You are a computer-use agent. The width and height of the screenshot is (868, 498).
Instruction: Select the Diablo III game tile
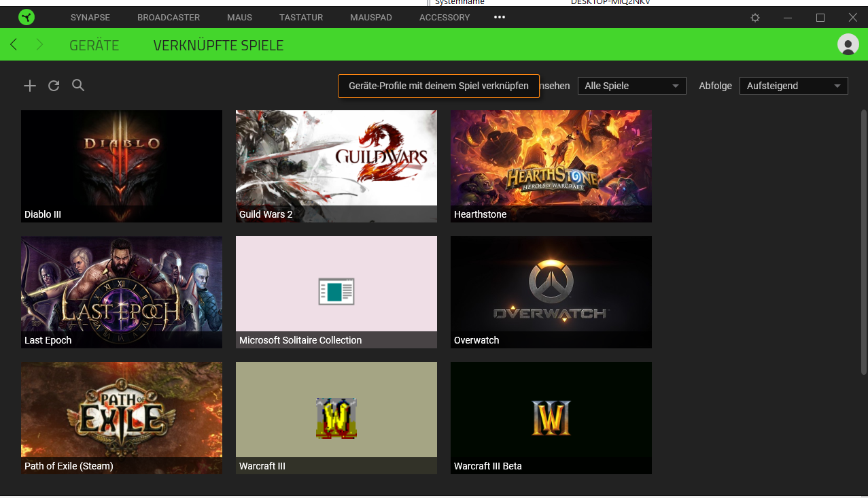[122, 166]
